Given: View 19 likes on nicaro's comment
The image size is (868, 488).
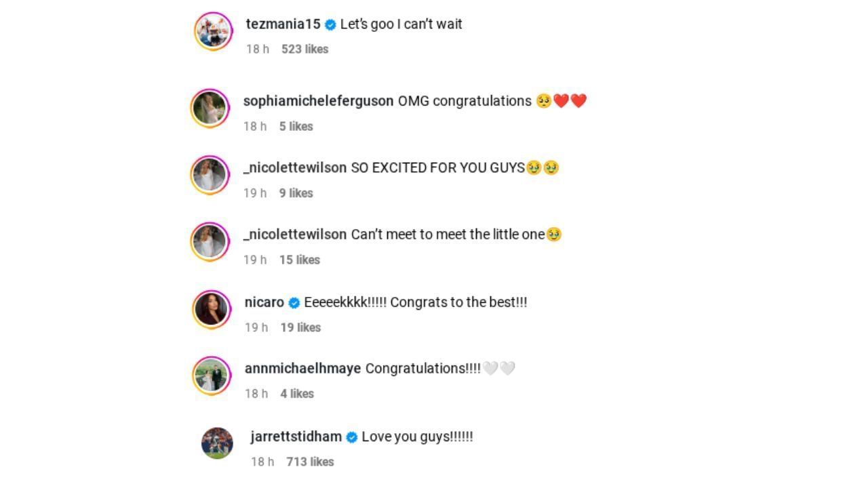Looking at the screenshot, I should pos(300,328).
